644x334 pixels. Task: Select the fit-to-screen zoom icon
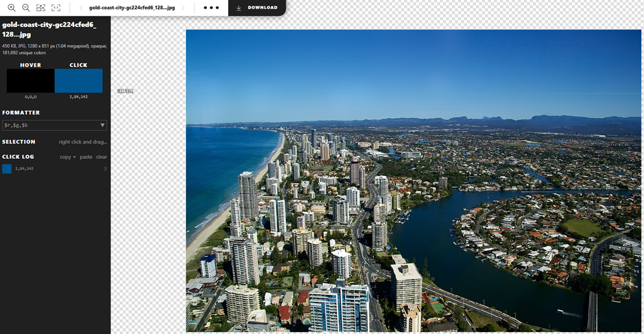(41, 8)
